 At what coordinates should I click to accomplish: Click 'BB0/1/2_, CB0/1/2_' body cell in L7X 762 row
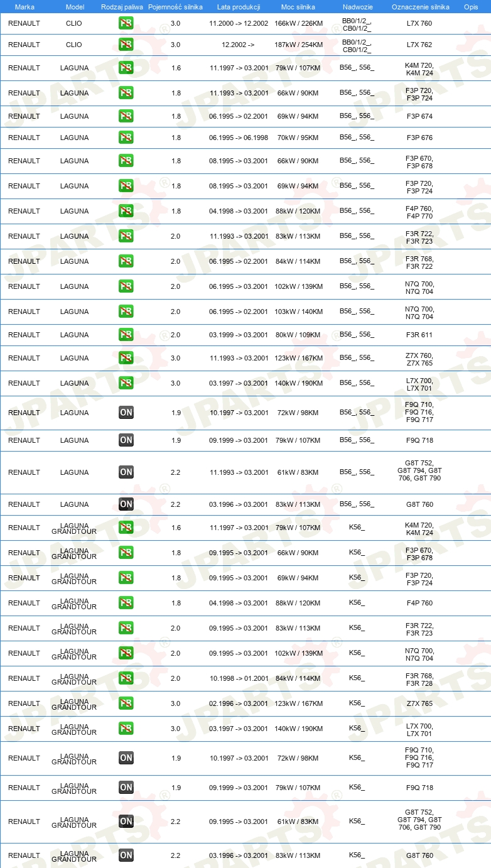357,45
